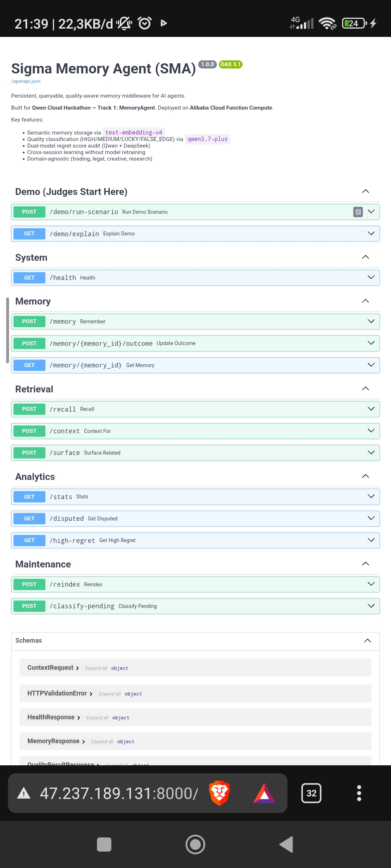The image size is (391, 868).
Task: Expand the /stats endpoint chevron
Action: (371, 496)
